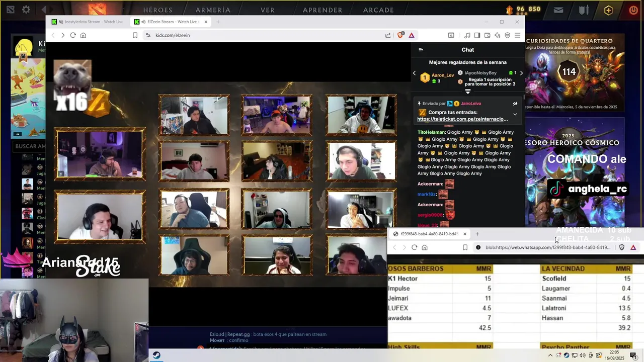Click the Dota Plus shield icon
Image resolution: width=644 pixels, height=362 pixels.
609,10
